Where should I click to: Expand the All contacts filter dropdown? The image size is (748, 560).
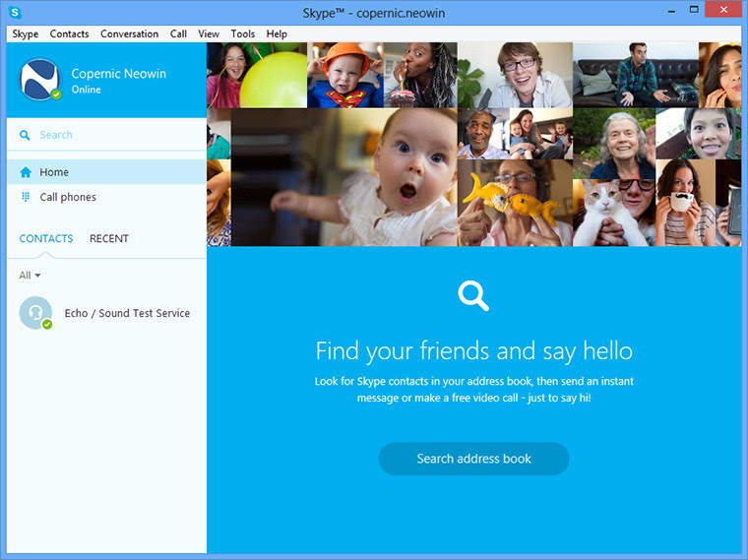pyautogui.click(x=30, y=276)
